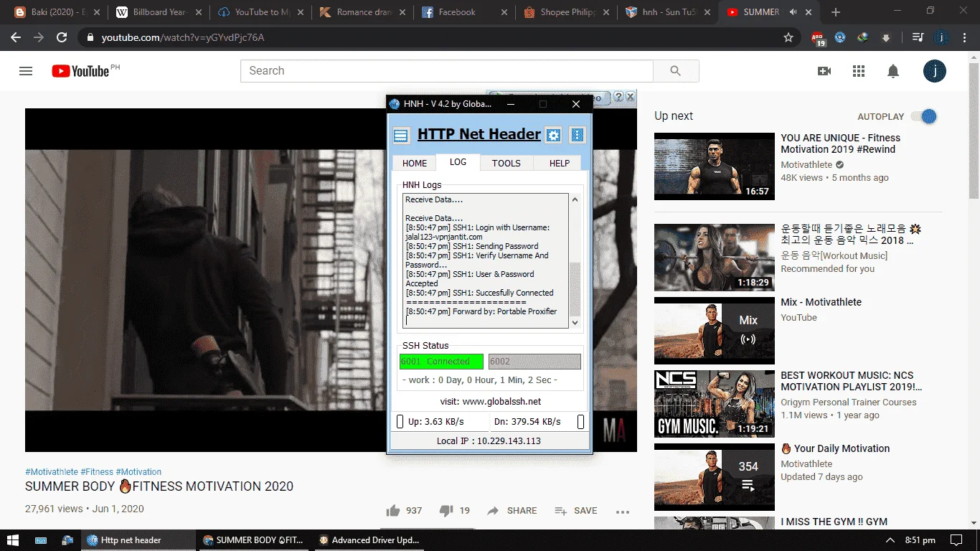Screen dimensions: 980x551
Task: Open more actions ellipsis under video
Action: (x=623, y=512)
